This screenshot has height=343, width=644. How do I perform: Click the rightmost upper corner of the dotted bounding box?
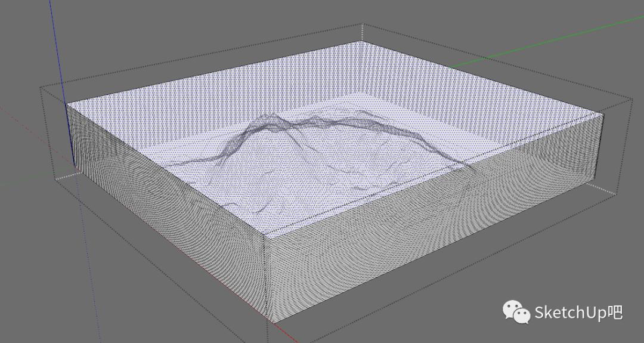coord(631,99)
